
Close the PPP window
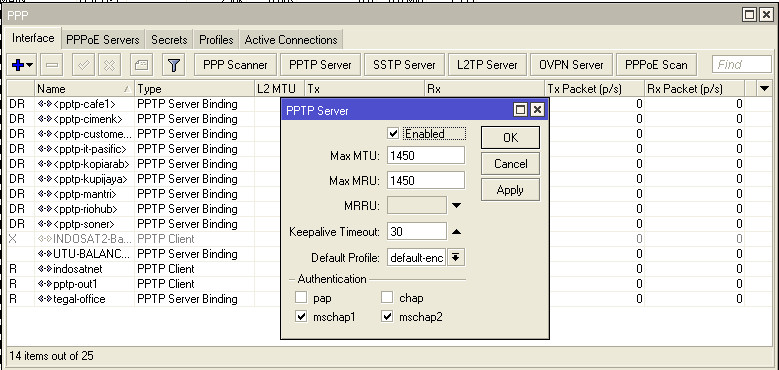pos(766,15)
